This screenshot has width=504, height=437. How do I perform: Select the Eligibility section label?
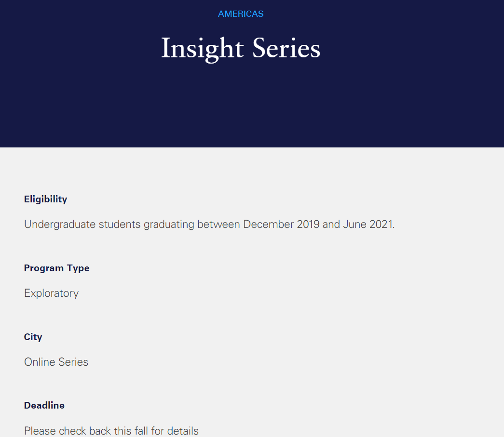click(46, 199)
